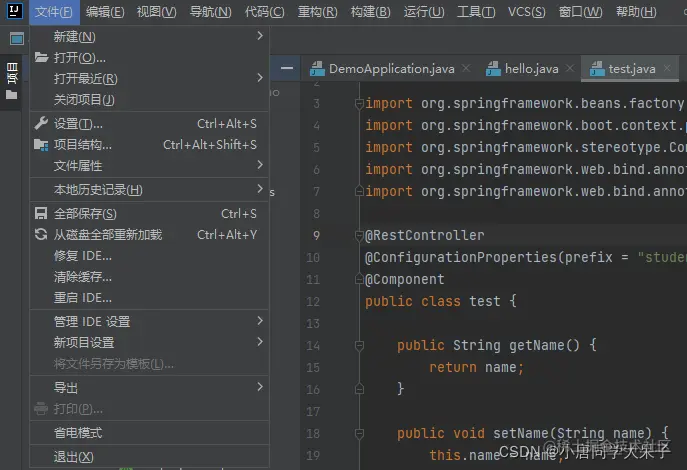Expand the 新建(N) submenu
Viewport: 687px width, 470px height.
pyautogui.click(x=149, y=36)
